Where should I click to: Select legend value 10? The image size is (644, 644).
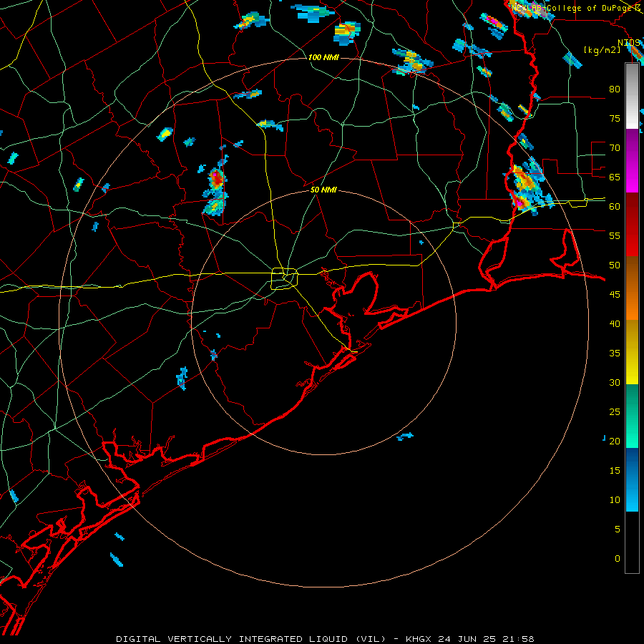615,500
